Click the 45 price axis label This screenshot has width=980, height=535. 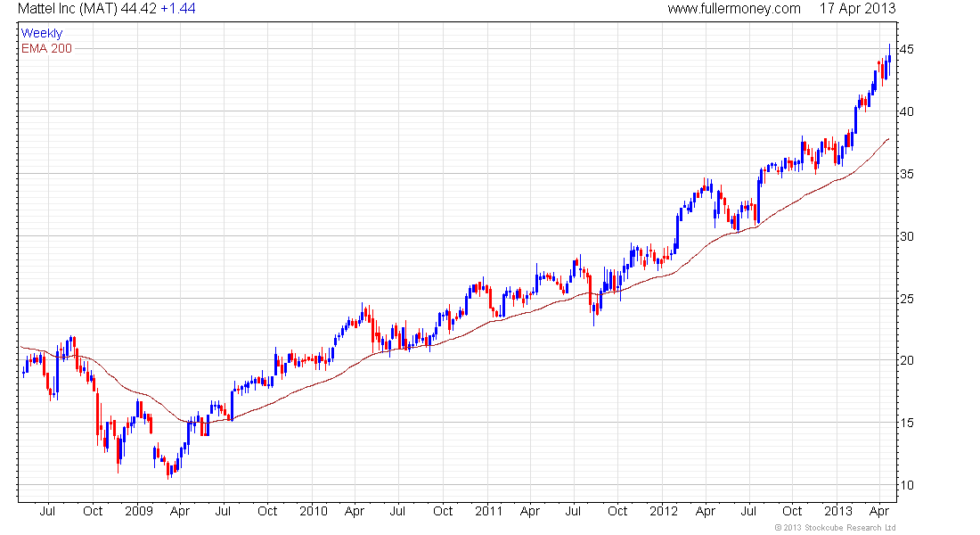tap(907, 49)
